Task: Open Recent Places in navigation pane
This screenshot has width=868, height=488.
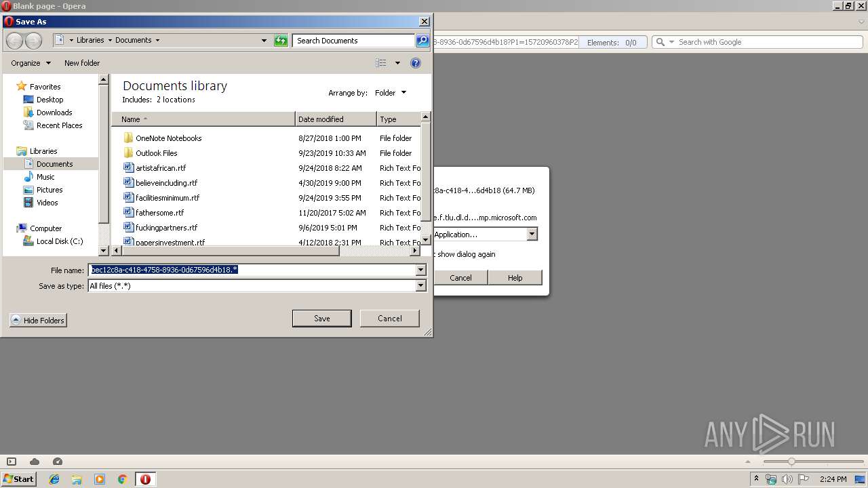Action: 59,125
